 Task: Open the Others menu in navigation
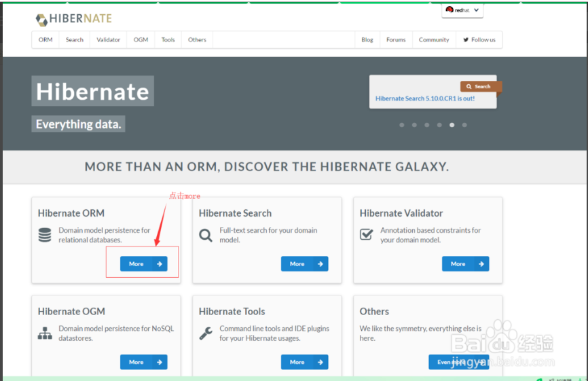[197, 40]
